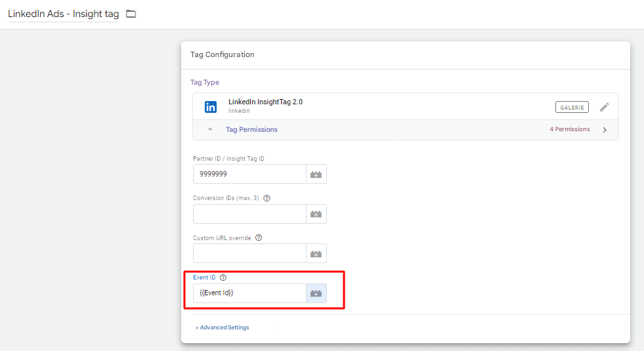Screen dimensions: 644x351
Task: Open the Tag Permissions link
Action: coord(251,129)
